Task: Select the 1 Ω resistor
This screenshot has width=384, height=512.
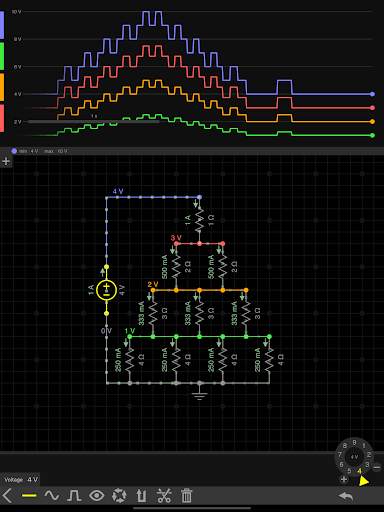Action: click(x=199, y=220)
